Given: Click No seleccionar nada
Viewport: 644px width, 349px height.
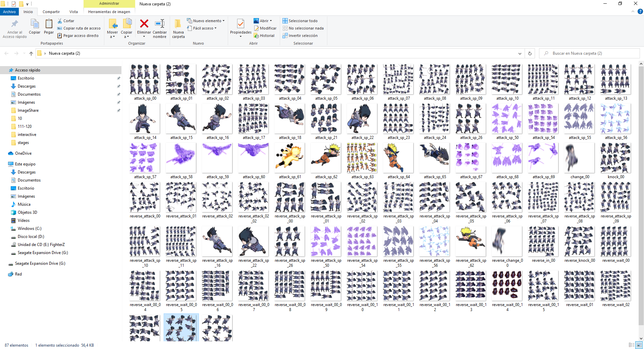Looking at the screenshot, I should 303,28.
